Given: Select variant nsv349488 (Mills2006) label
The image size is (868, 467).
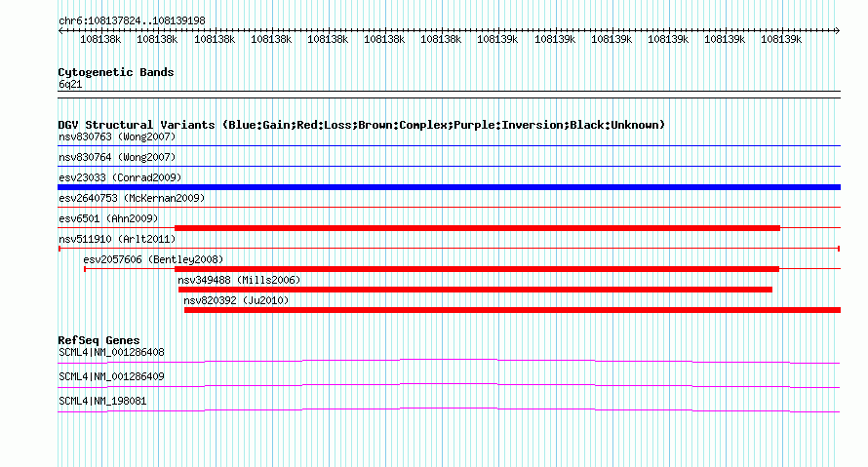Looking at the screenshot, I should click(x=239, y=280).
